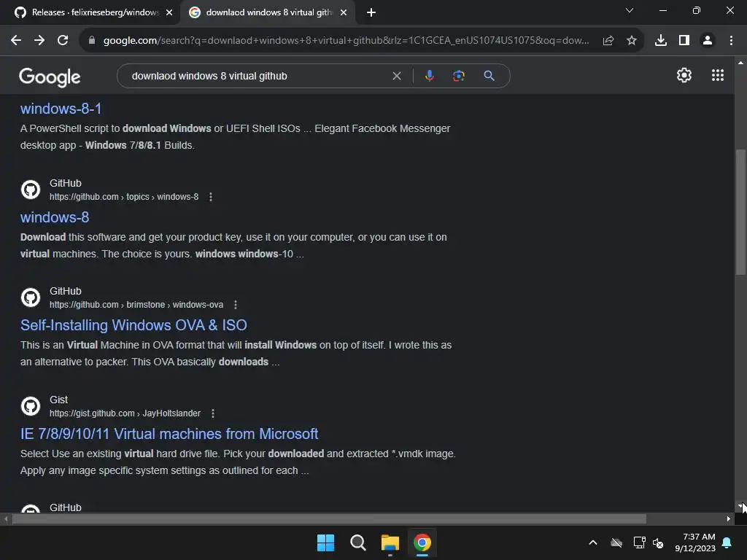Go to Google homepage via logo
The height and width of the screenshot is (560, 747).
click(50, 77)
